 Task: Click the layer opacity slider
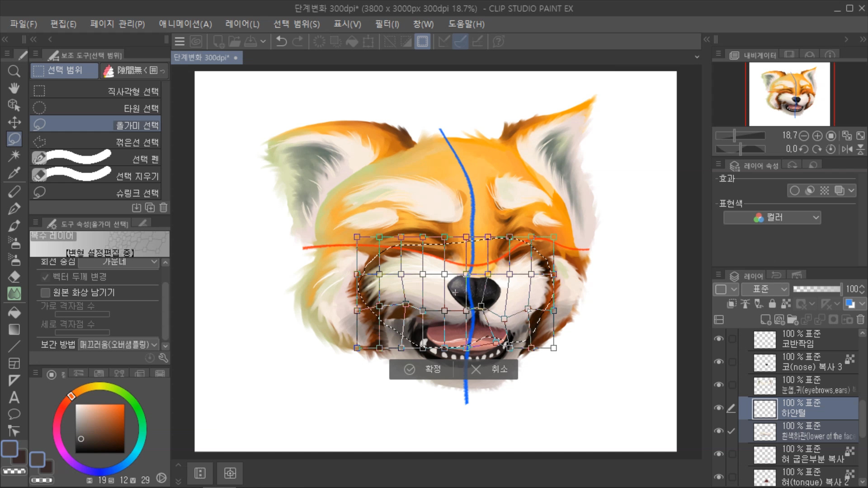[816, 289]
